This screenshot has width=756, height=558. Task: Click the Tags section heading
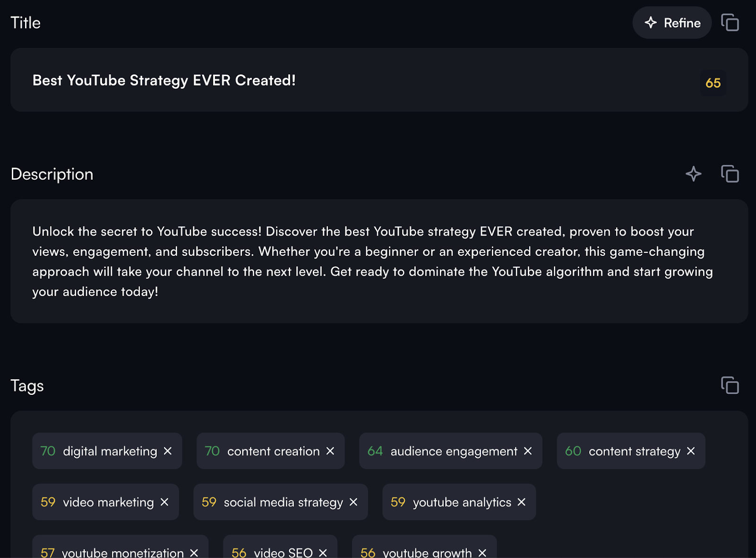tap(27, 386)
